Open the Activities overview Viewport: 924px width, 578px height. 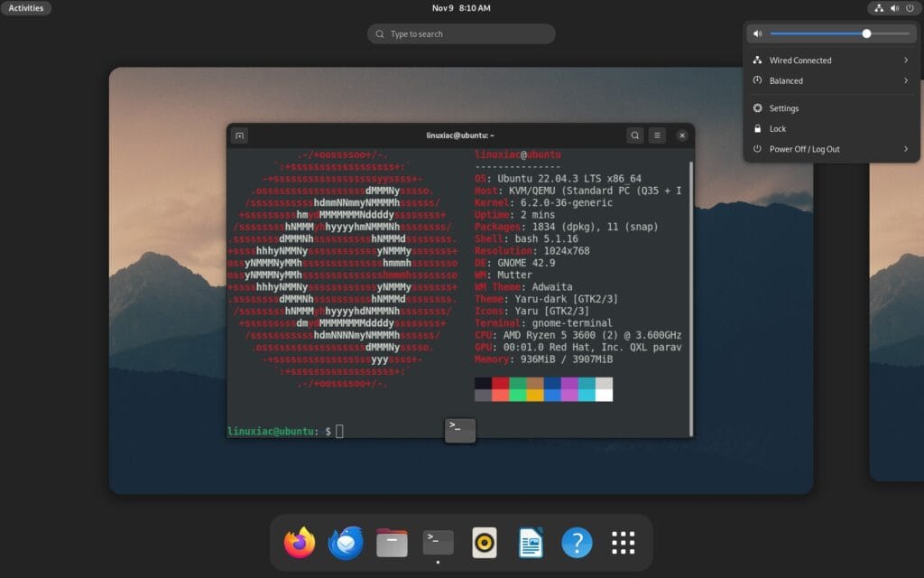[x=26, y=7]
